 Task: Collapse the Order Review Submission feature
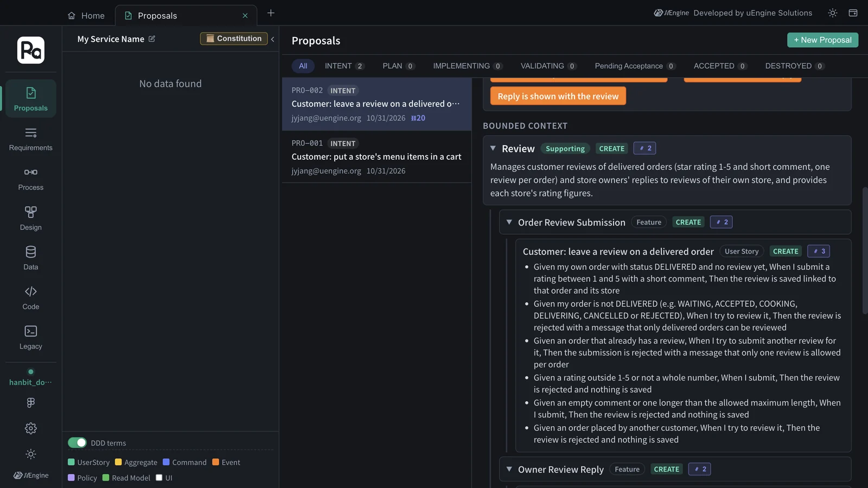point(509,222)
